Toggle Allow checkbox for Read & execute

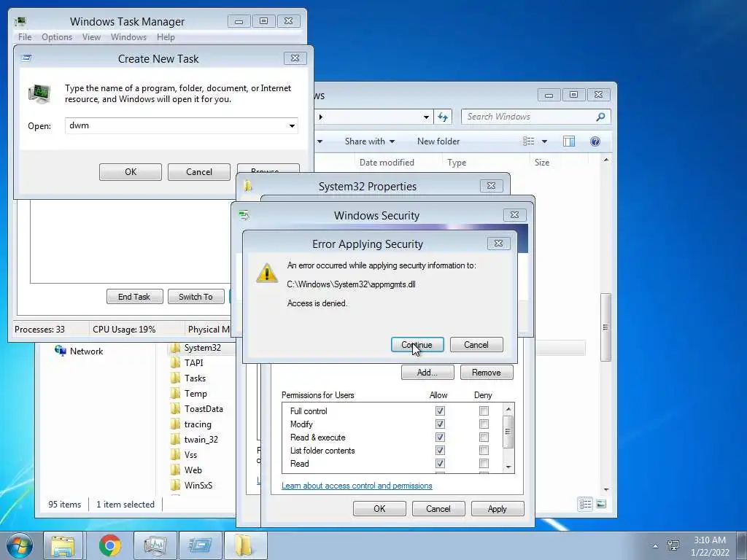[440, 437]
